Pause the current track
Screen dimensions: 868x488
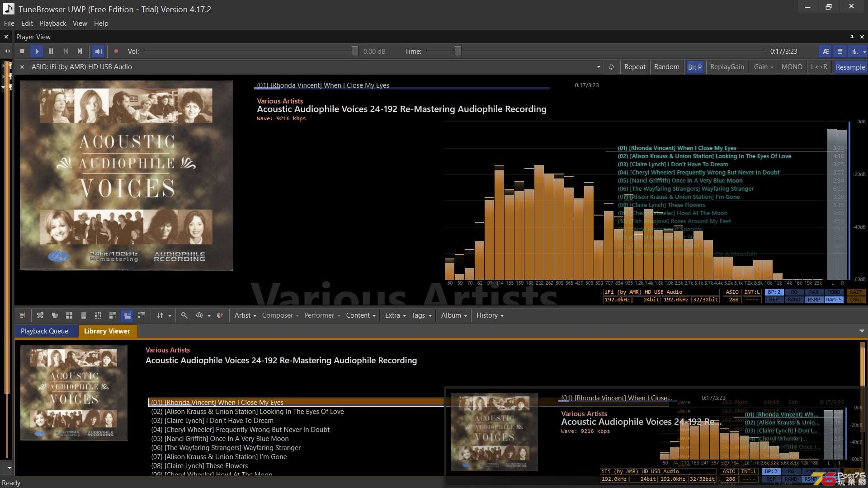point(51,52)
